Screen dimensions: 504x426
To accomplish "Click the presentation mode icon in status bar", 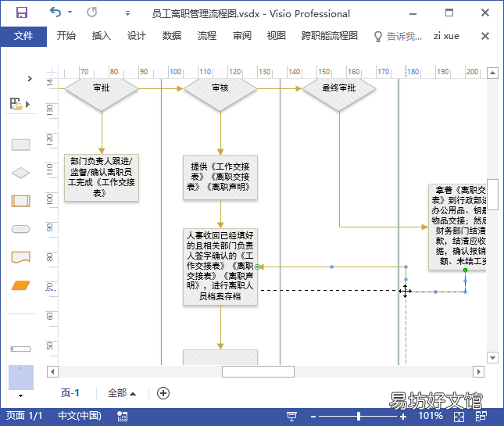I will pyautogui.click(x=291, y=417).
